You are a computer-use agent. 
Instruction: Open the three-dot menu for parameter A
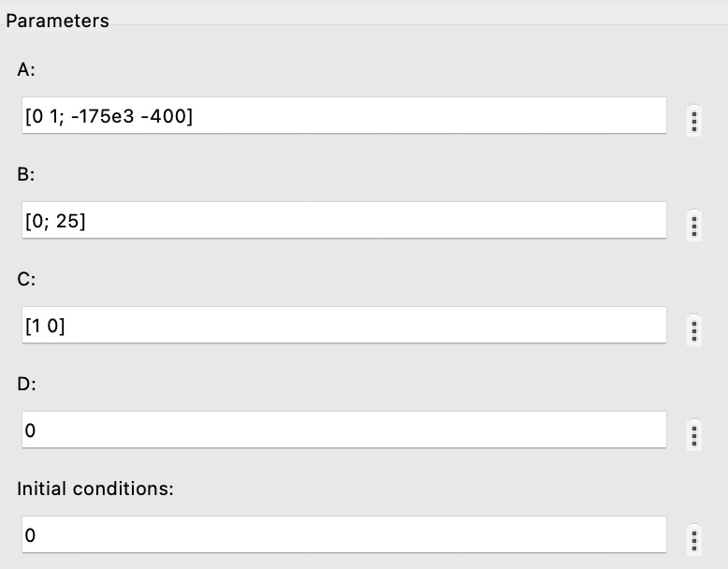coord(693,121)
